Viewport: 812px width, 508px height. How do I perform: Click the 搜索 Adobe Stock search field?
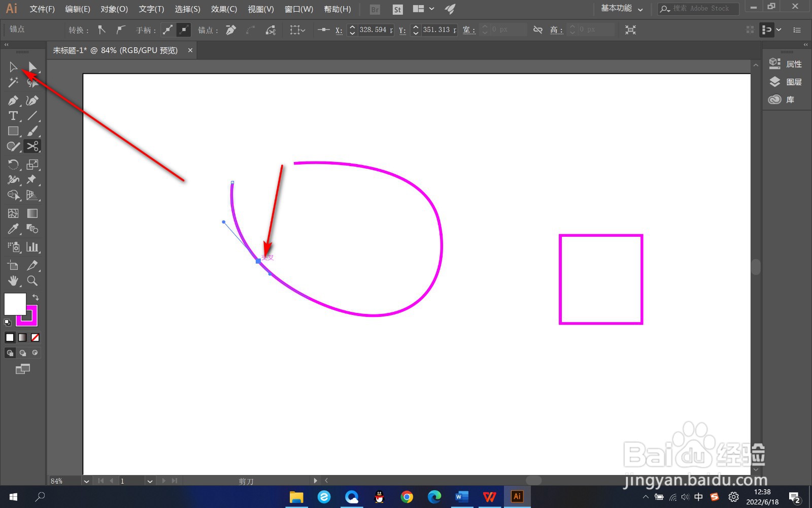[x=698, y=9]
